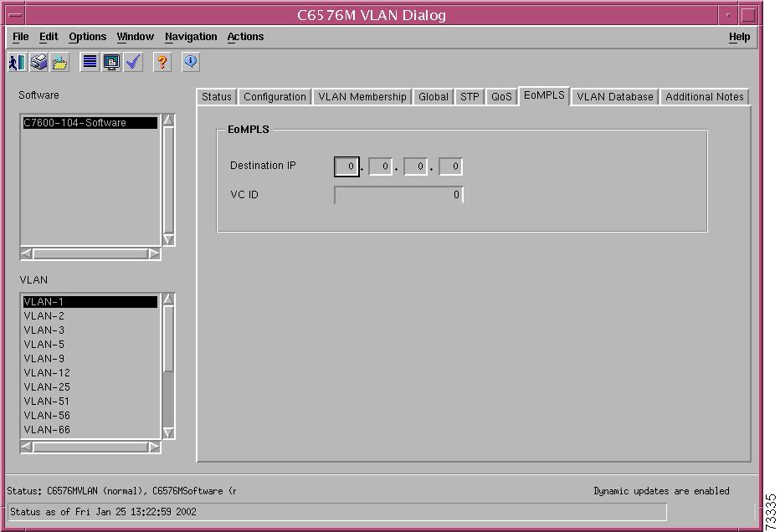Click the VC ID input field
Viewport: 780px width, 532px height.
398,195
